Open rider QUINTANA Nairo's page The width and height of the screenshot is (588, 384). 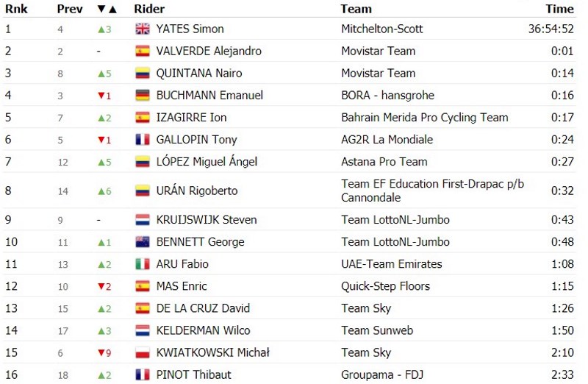pos(199,74)
